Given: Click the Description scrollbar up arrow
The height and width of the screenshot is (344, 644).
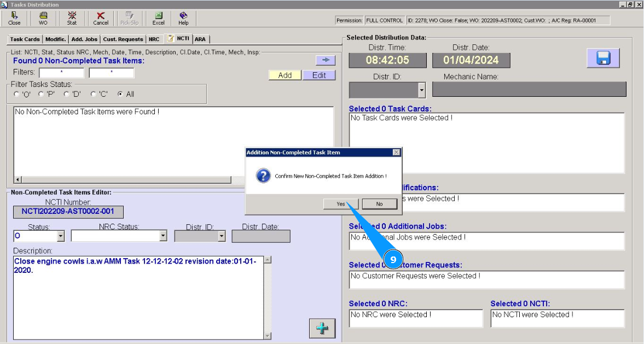Looking at the screenshot, I should (268, 259).
